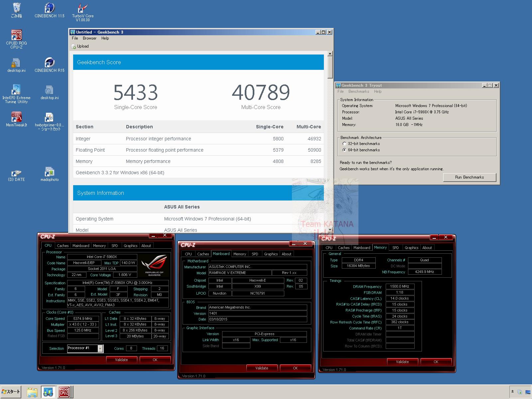Click the Core Voltage 1.606 V field
Viewport: 532px width, 399px height.
tap(125, 275)
